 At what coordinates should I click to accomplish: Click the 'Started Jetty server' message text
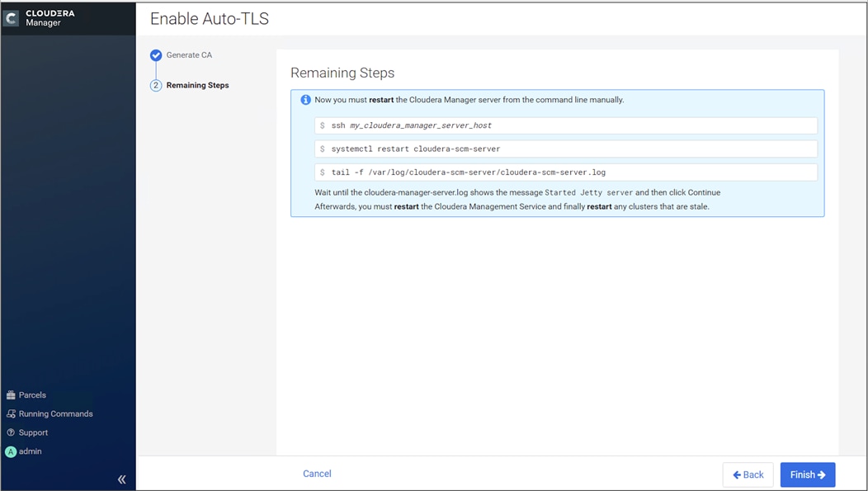588,192
